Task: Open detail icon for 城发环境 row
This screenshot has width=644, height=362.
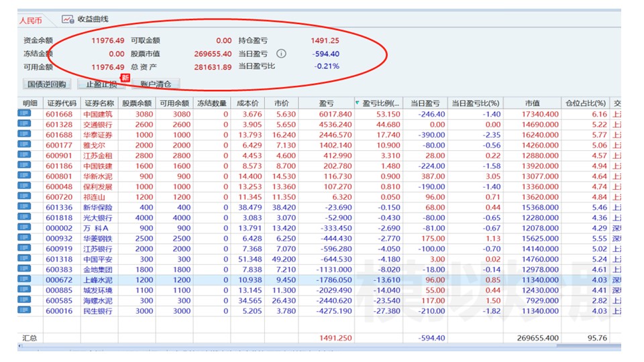Action: tap(24, 290)
